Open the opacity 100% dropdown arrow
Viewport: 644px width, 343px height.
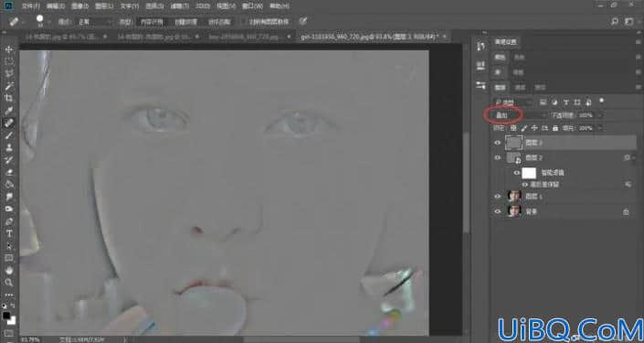click(599, 115)
